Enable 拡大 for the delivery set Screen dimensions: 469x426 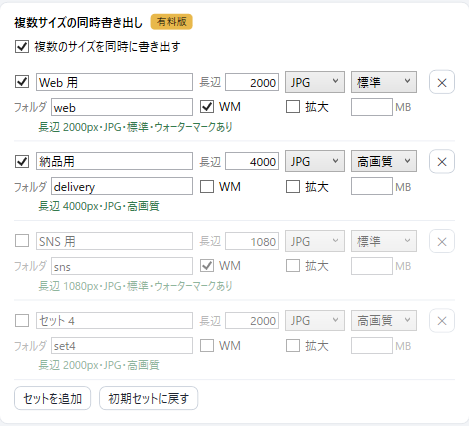293,186
